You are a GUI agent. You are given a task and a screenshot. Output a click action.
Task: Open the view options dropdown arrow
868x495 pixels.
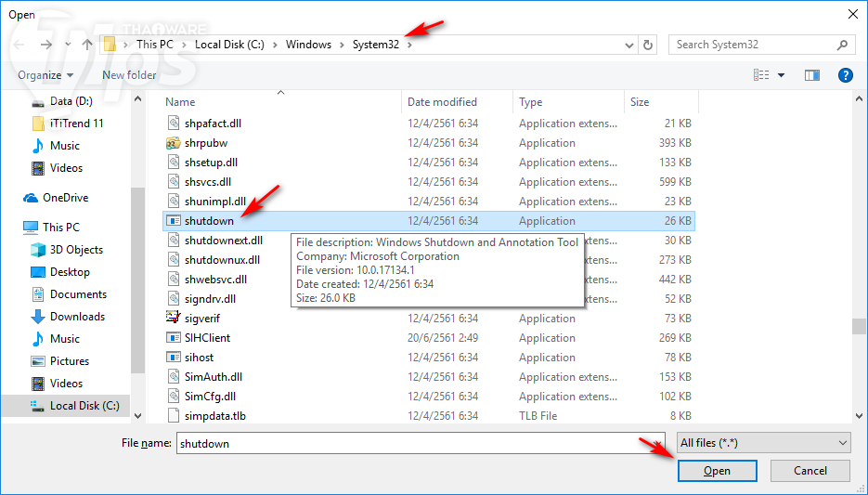pyautogui.click(x=781, y=75)
